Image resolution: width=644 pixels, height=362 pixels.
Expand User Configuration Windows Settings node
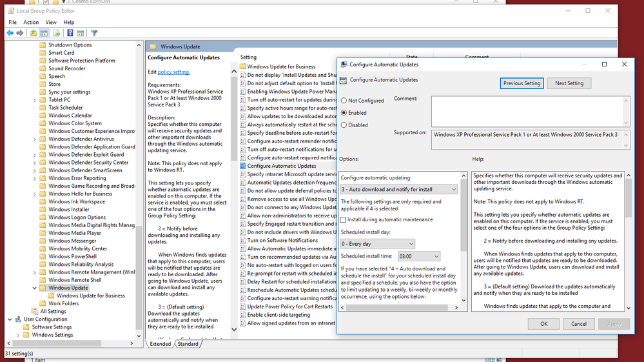click(18, 336)
